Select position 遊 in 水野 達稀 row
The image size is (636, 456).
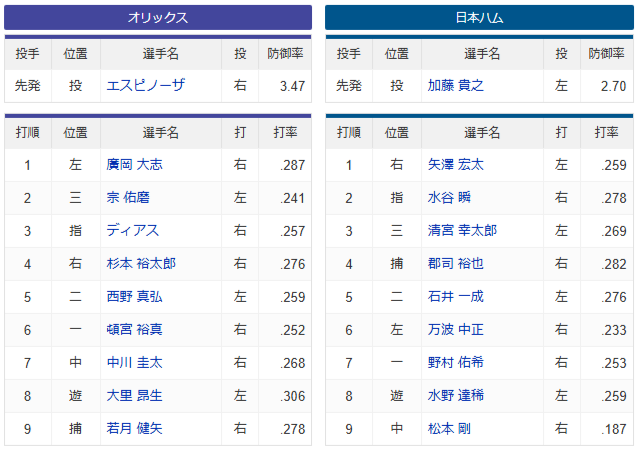(x=397, y=396)
